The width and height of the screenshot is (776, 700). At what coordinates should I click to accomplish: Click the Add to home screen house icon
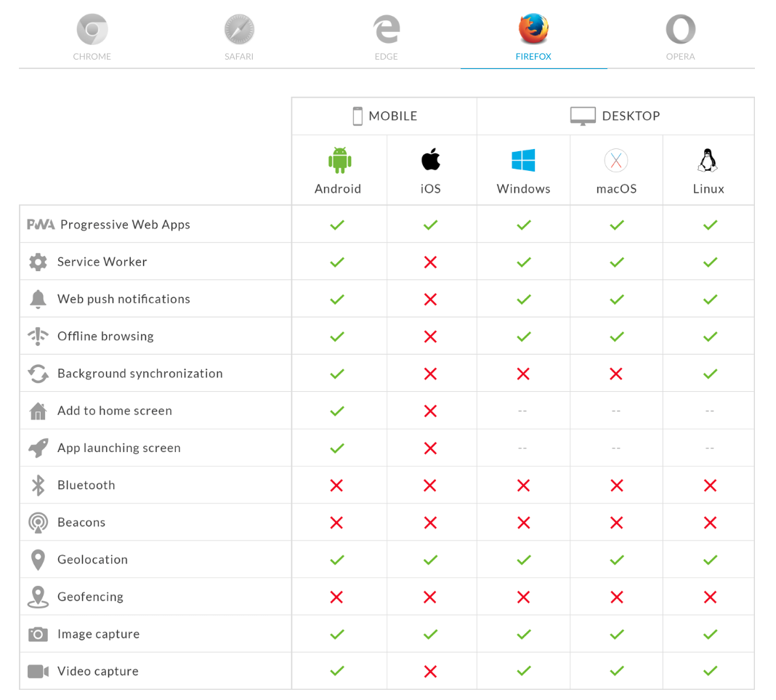pos(38,411)
